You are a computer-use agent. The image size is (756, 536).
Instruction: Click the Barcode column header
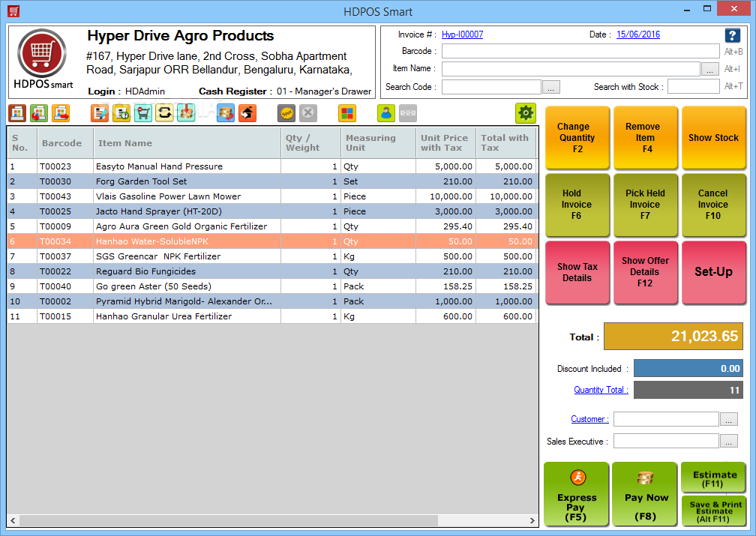pos(65,143)
